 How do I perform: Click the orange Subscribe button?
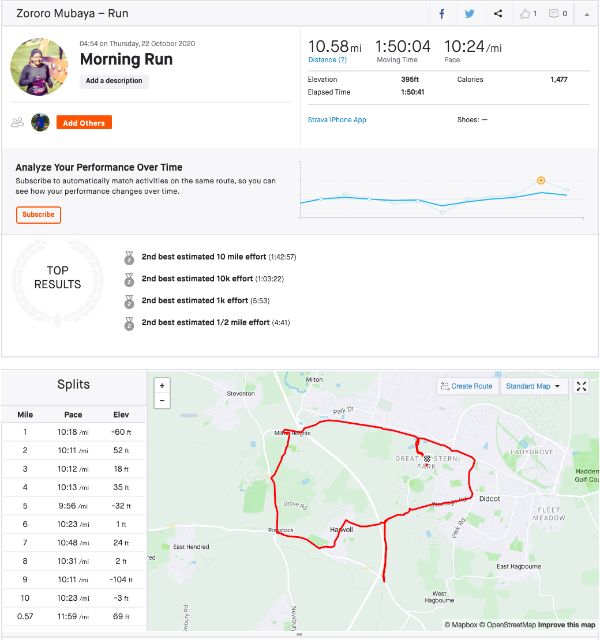pyautogui.click(x=38, y=215)
